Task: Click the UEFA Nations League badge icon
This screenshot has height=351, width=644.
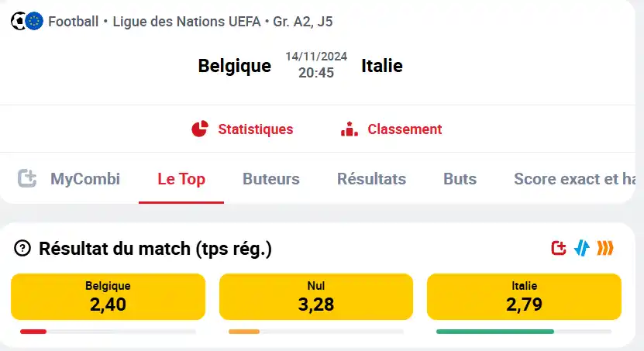Action: click(x=35, y=22)
